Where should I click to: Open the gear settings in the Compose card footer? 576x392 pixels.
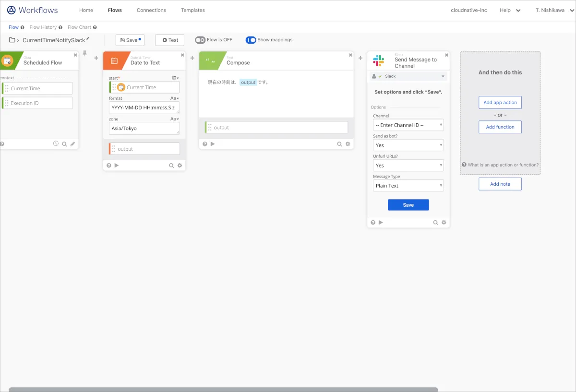[348, 144]
